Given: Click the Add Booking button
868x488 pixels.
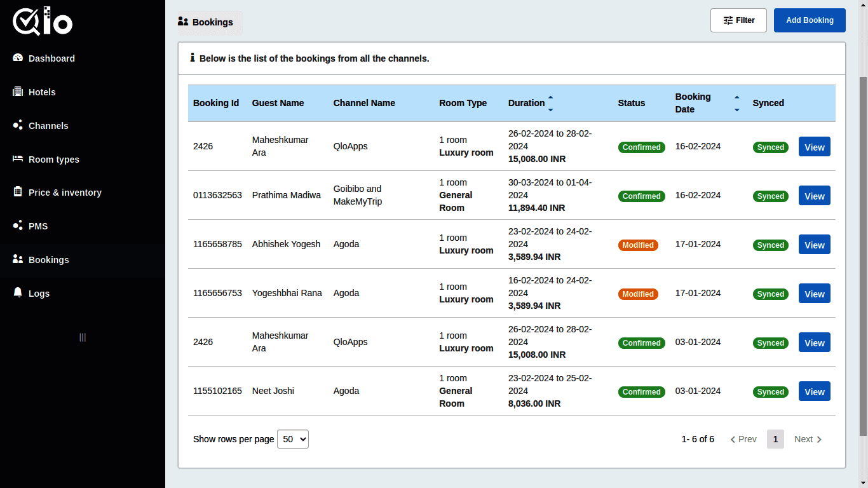Looking at the screenshot, I should click(810, 20).
